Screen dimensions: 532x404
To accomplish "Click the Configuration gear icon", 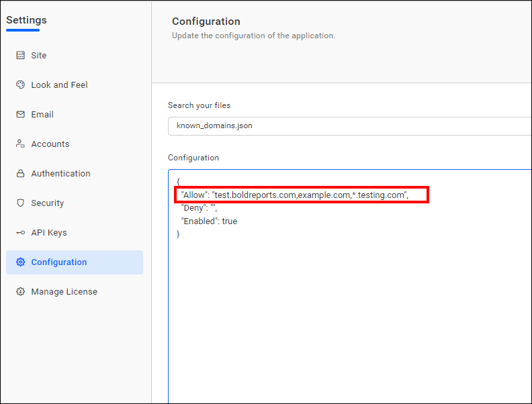I will [20, 262].
